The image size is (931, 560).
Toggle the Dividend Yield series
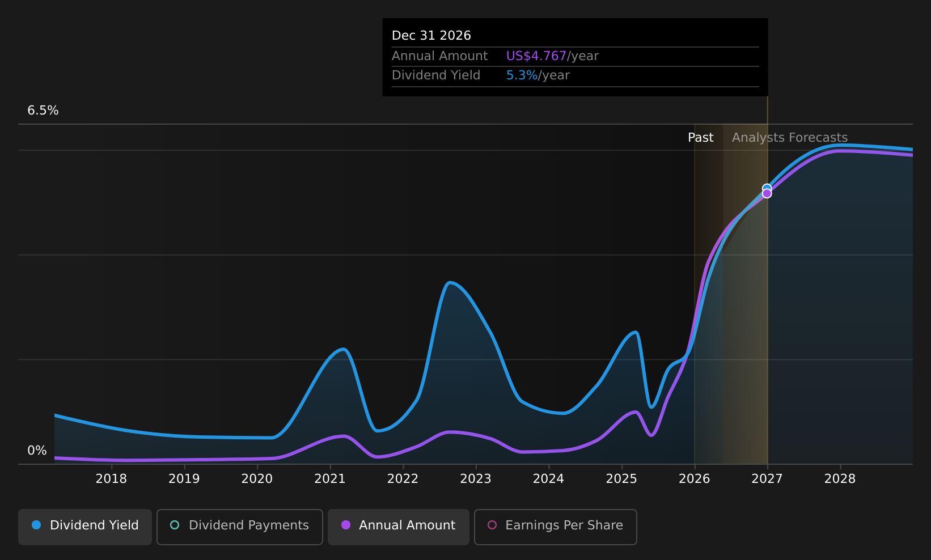(x=85, y=527)
